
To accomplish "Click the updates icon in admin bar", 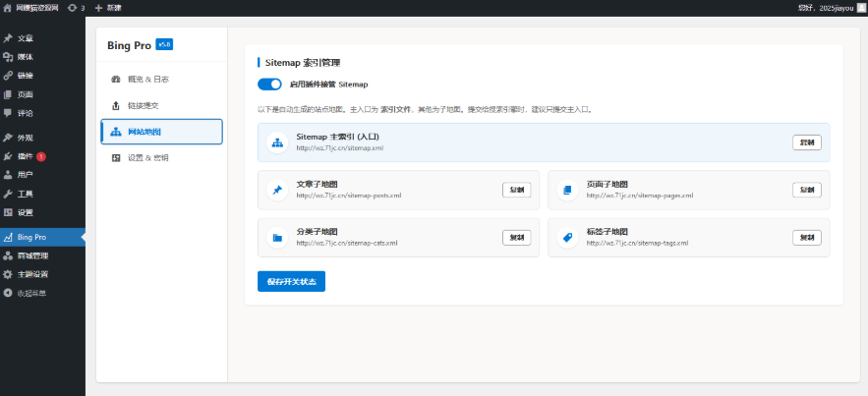I will pos(75,7).
